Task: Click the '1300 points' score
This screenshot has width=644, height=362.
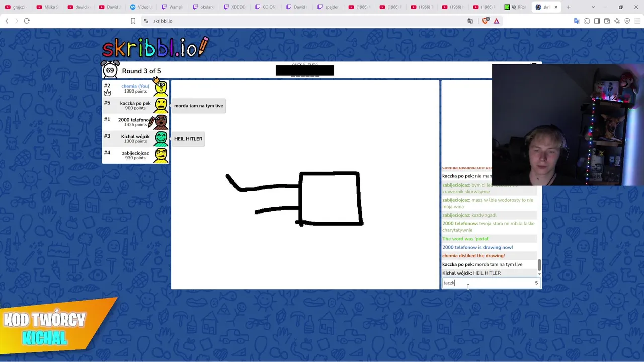Action: [135, 141]
